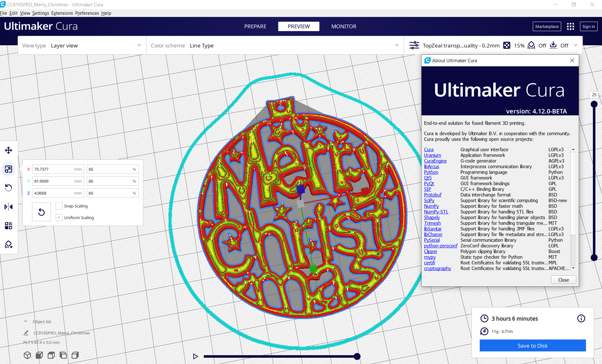The height and width of the screenshot is (364, 602).
Task: Expand the print settings panel chevron
Action: (x=576, y=45)
